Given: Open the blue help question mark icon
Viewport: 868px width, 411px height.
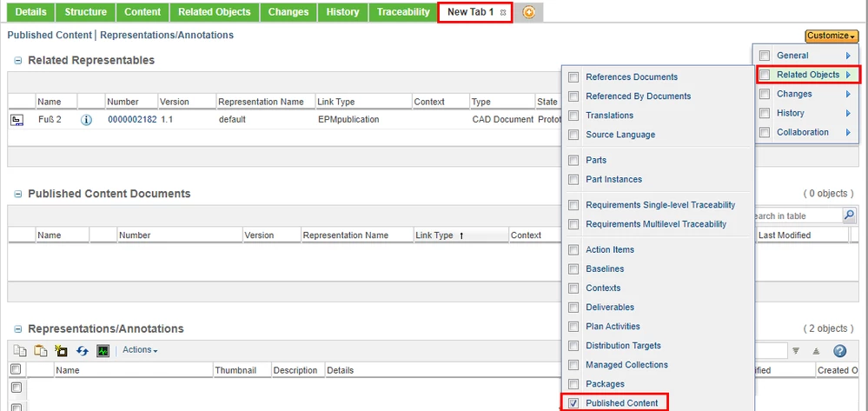Looking at the screenshot, I should (x=840, y=350).
